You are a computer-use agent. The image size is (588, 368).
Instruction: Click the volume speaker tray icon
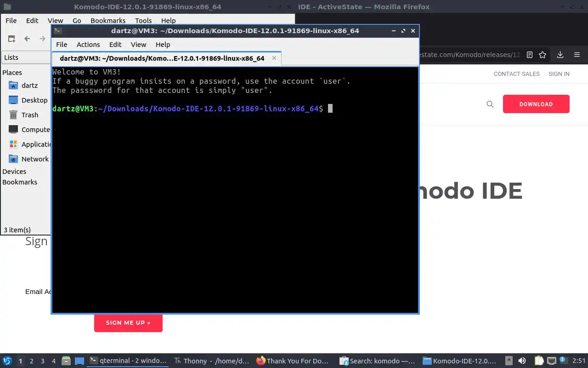tap(522, 361)
